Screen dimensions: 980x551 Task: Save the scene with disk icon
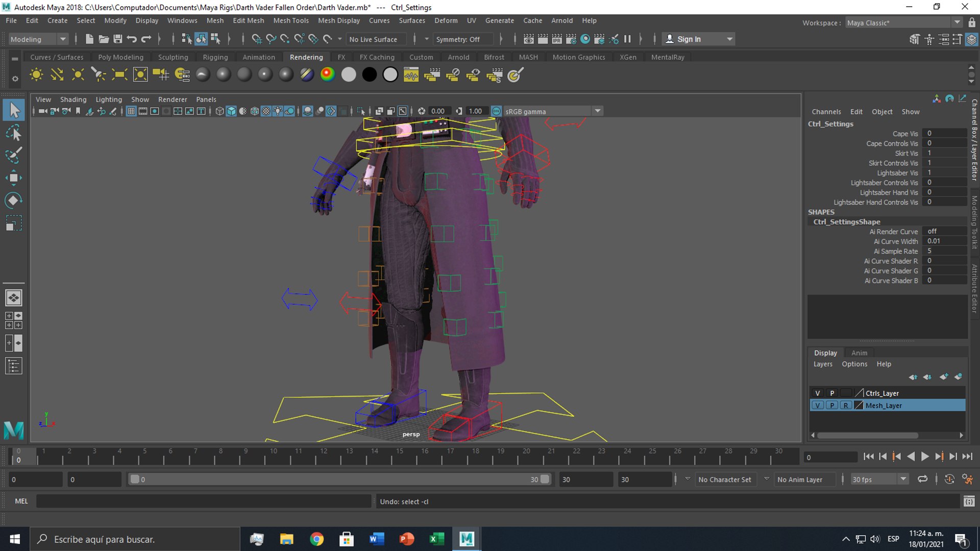117,39
